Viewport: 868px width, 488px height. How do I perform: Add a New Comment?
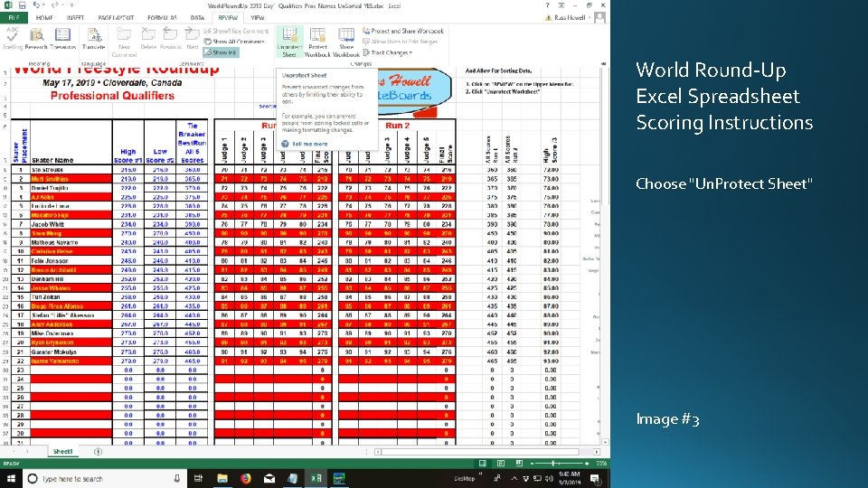124,42
